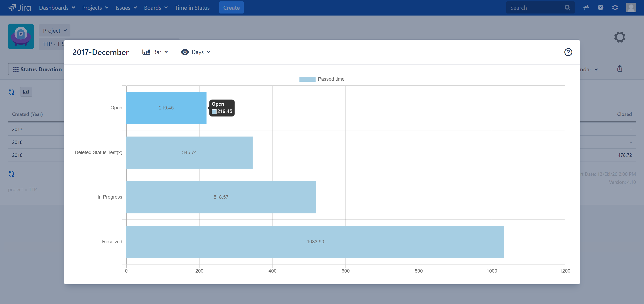Click the Jira logo in the navbar
The image size is (644, 304).
[20, 7]
